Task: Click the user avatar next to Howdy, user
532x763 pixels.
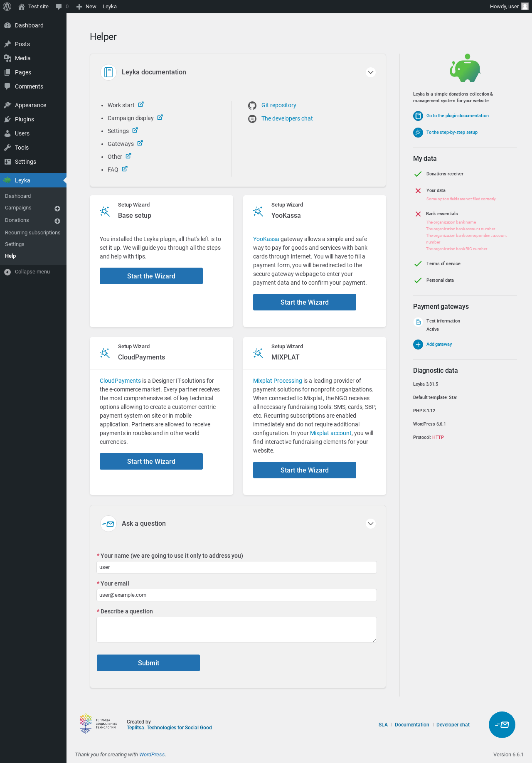Action: pyautogui.click(x=525, y=6)
